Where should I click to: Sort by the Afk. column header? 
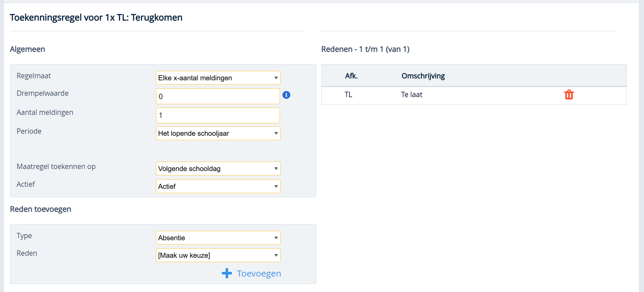351,76
